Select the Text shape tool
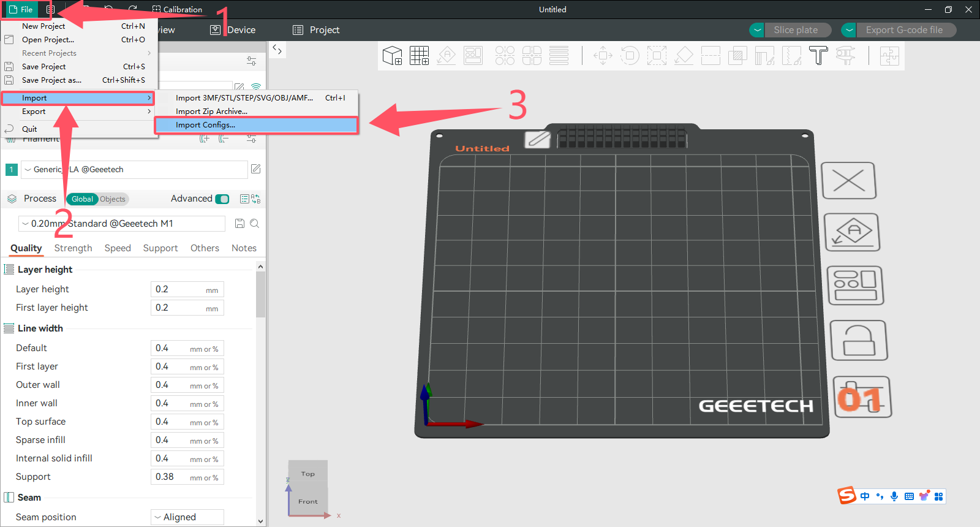The height and width of the screenshot is (527, 980). 818,56
